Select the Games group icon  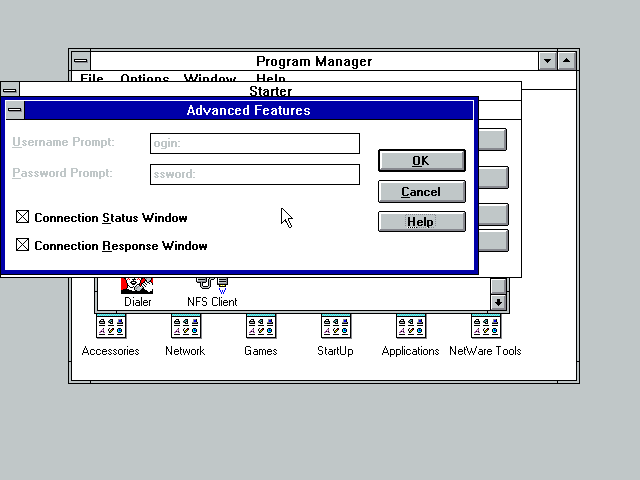coord(261,327)
